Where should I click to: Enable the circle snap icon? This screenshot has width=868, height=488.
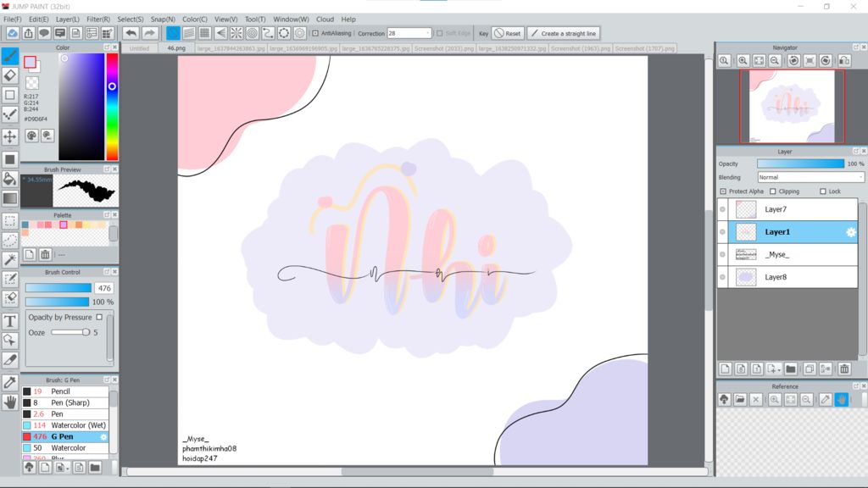253,33
